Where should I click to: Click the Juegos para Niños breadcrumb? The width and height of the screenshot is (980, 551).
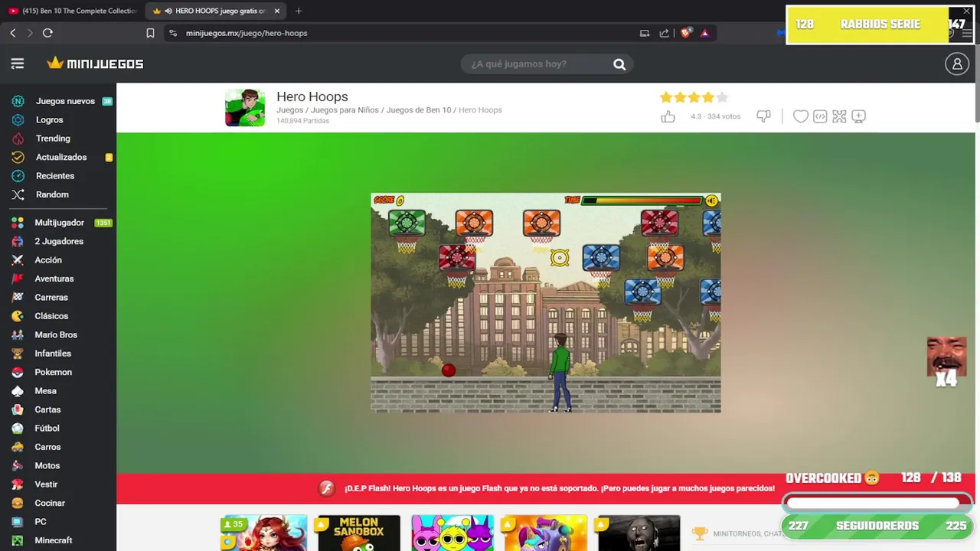345,110
